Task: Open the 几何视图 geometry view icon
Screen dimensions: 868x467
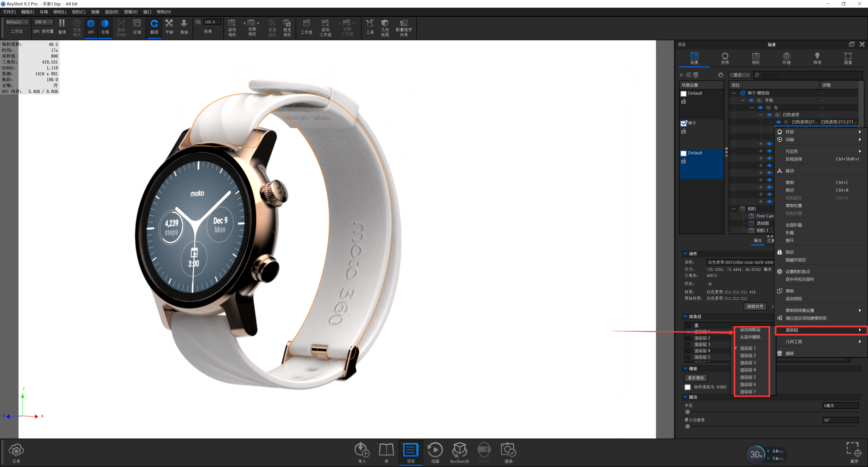Action: pos(384,24)
